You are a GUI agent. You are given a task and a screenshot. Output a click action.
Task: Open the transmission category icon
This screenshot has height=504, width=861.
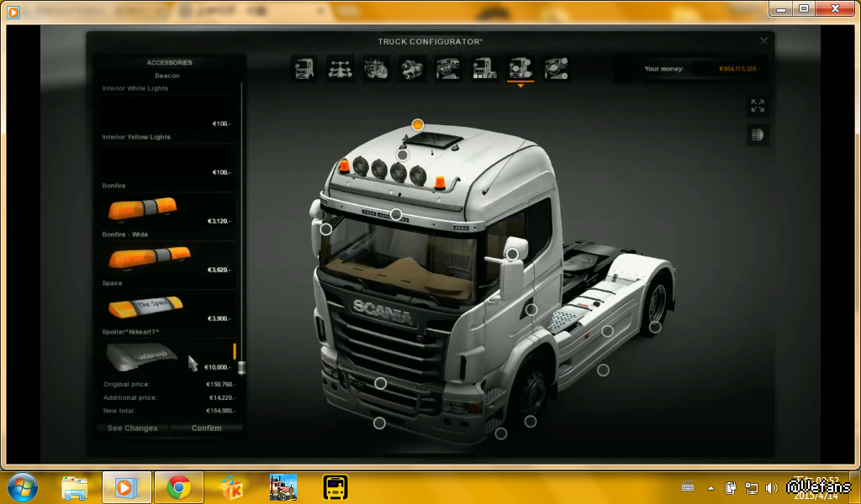coord(412,69)
